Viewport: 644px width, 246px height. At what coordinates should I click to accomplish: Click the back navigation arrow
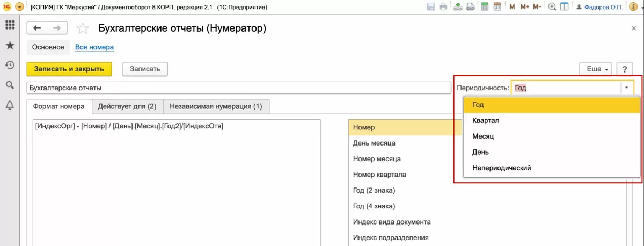point(37,28)
